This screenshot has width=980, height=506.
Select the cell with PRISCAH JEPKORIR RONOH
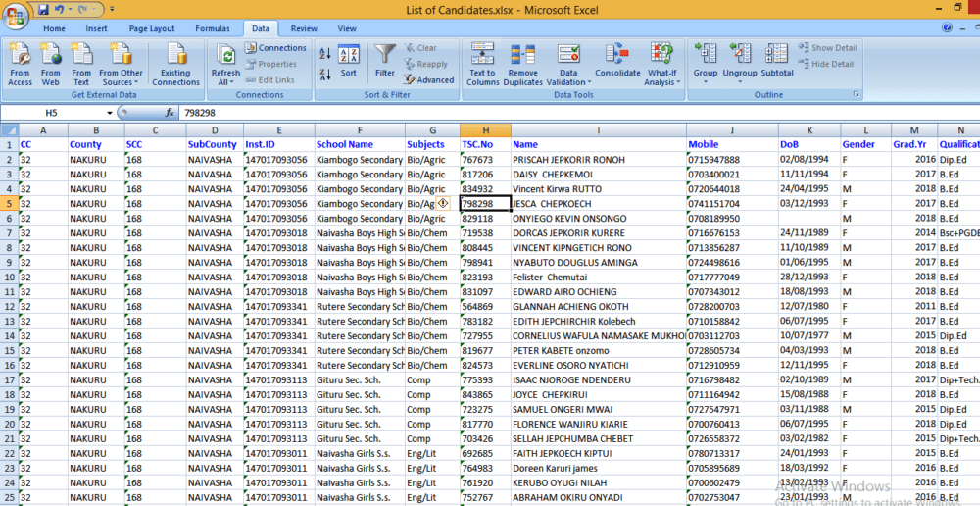coord(598,160)
